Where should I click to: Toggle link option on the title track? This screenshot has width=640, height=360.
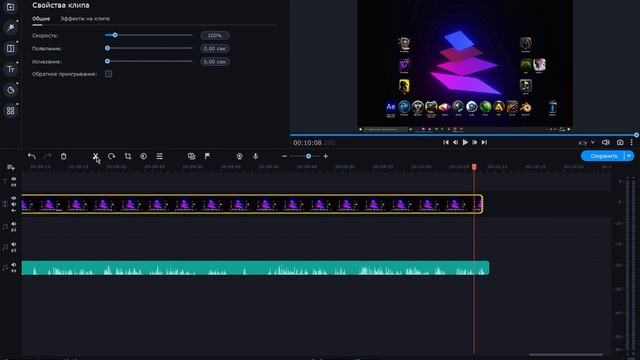[13, 185]
